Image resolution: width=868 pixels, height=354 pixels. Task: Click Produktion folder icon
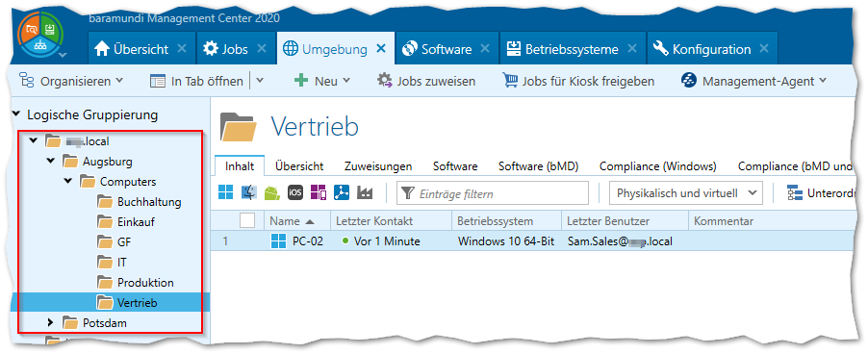(x=105, y=283)
